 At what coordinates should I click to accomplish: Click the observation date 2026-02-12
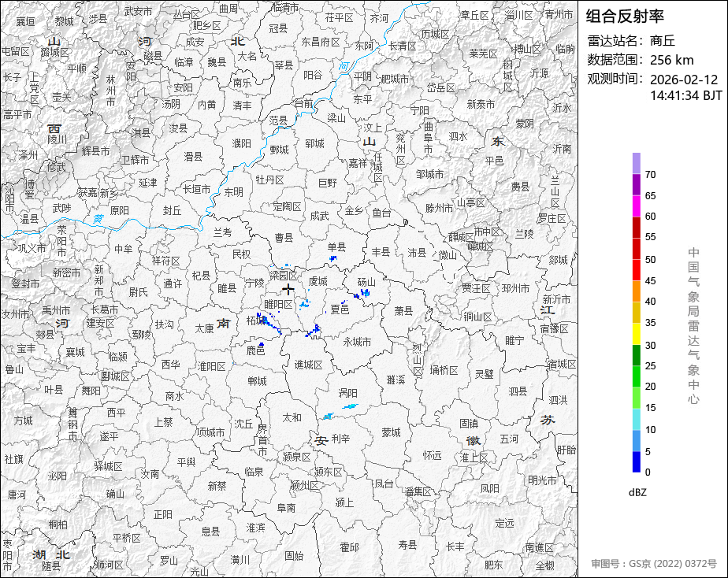pyautogui.click(x=683, y=80)
